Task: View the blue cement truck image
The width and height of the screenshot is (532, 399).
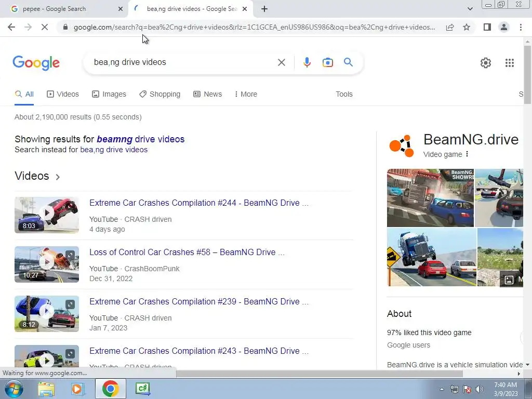Action: tap(432, 257)
